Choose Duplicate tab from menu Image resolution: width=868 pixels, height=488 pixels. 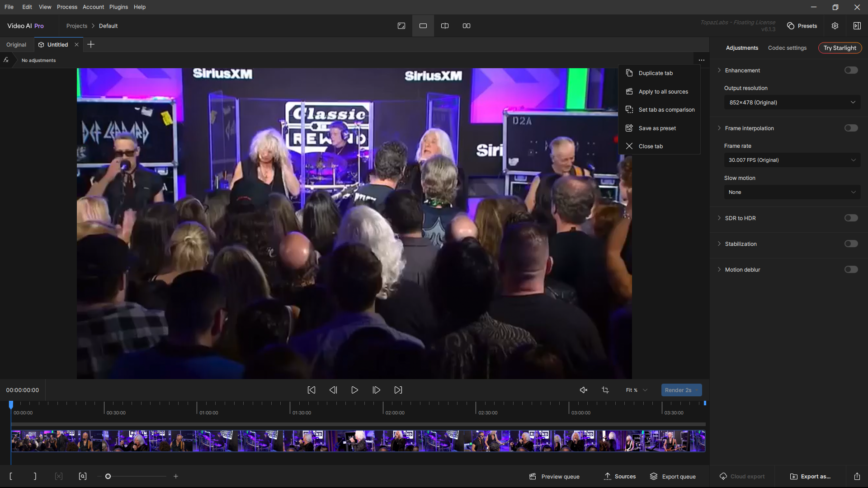pyautogui.click(x=659, y=73)
